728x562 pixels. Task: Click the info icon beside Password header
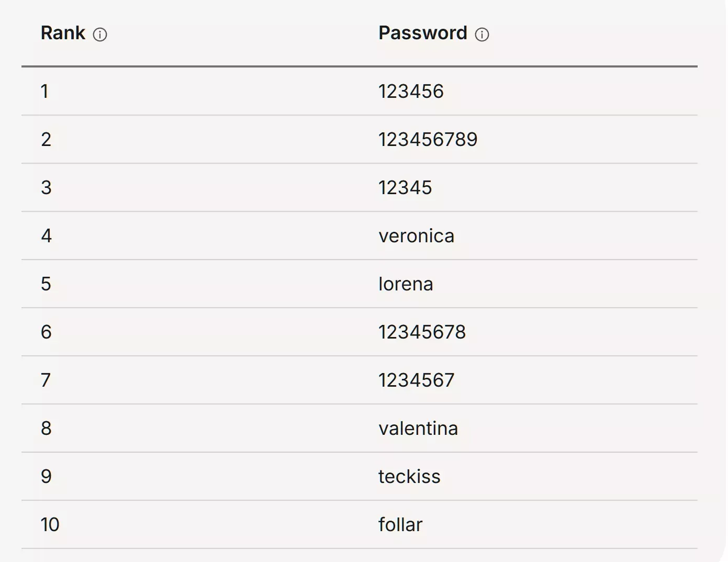point(482,35)
